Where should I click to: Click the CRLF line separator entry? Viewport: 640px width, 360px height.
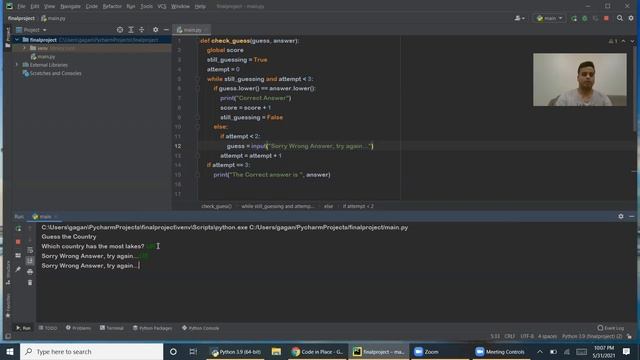tap(509, 336)
